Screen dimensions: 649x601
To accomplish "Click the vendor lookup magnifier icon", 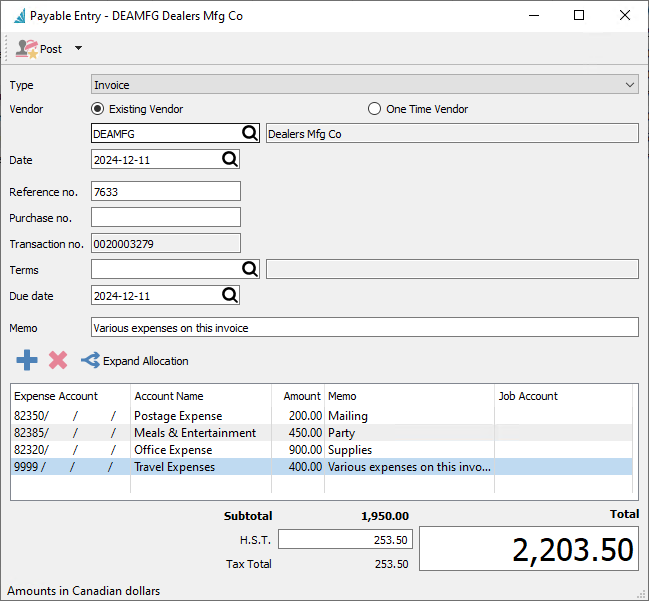I will [250, 133].
